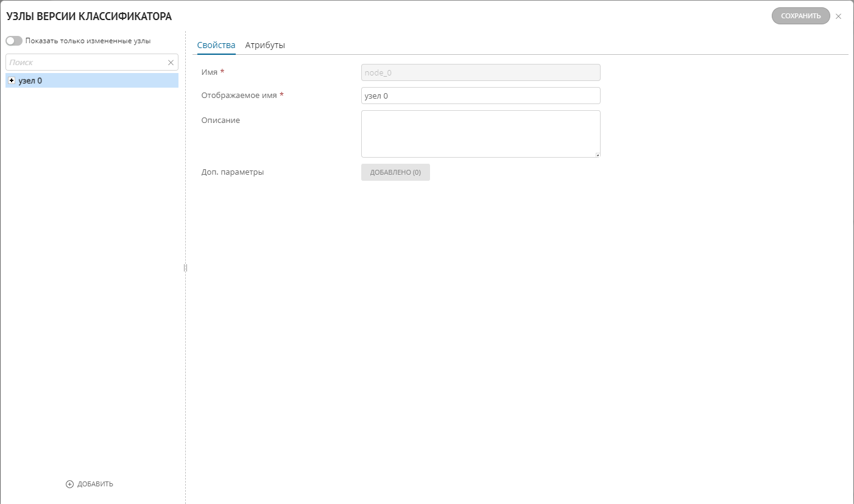
Task: Close the classifier nodes dialog
Action: pyautogui.click(x=838, y=16)
